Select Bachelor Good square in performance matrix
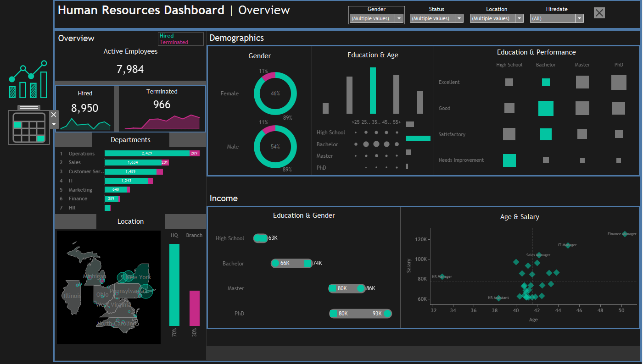The height and width of the screenshot is (364, 643). coord(546,108)
